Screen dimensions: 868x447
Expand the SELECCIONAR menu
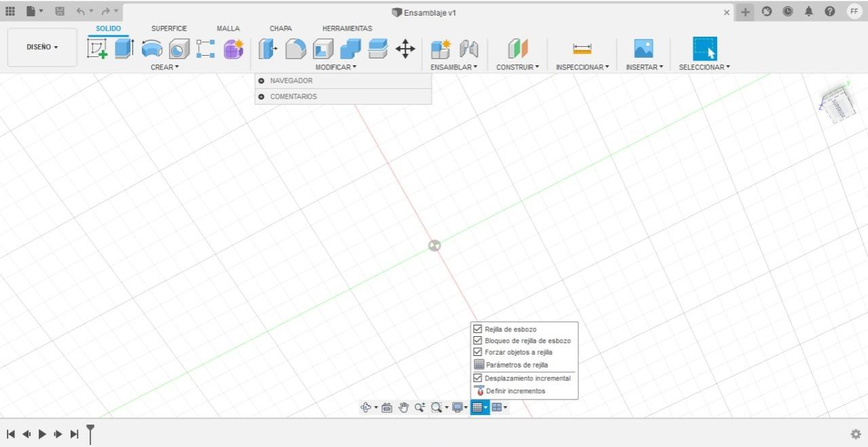coord(704,67)
